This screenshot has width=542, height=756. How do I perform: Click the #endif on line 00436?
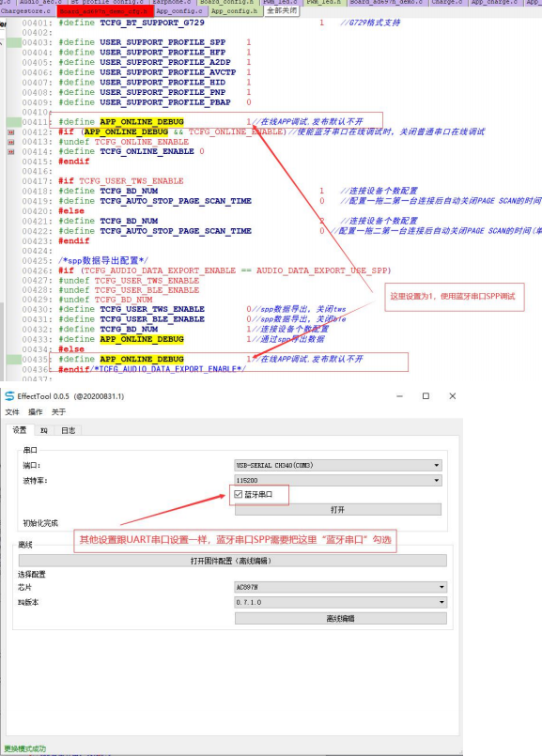[x=74, y=369]
